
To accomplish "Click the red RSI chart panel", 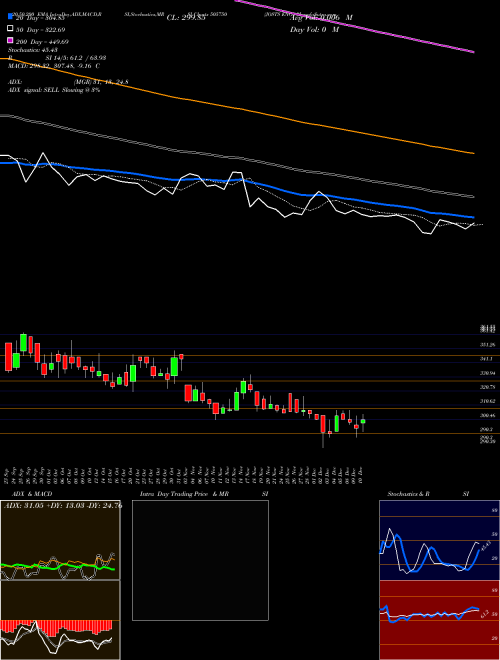I will [439, 620].
